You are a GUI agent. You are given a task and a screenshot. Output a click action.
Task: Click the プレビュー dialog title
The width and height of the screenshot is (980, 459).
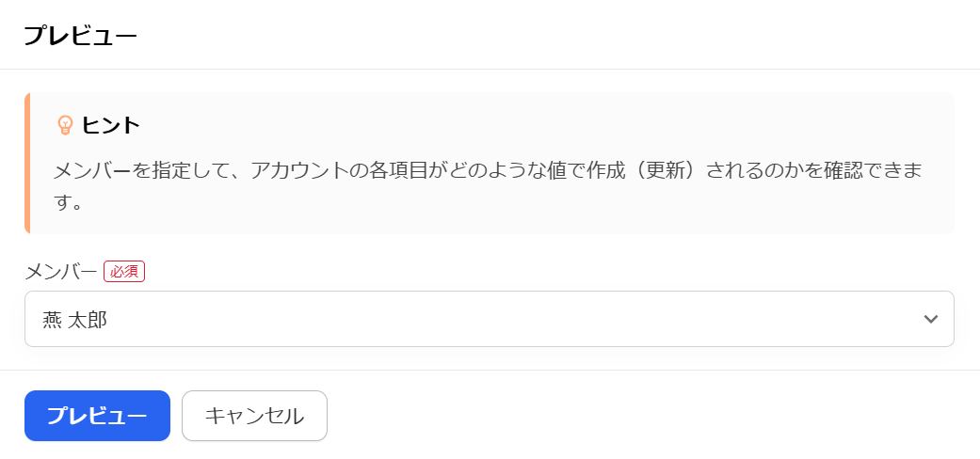(80, 36)
